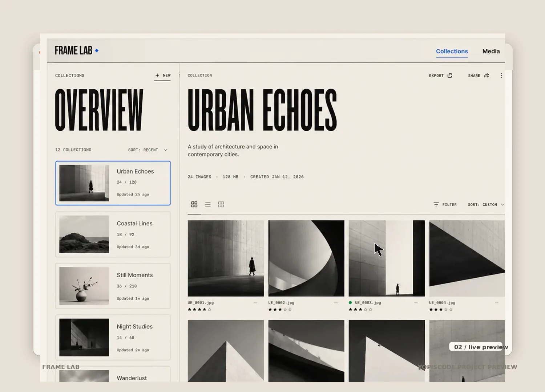Screen dimensions: 545x392
Task: Rate UE_0003.jpg five stars
Action: coord(370,310)
